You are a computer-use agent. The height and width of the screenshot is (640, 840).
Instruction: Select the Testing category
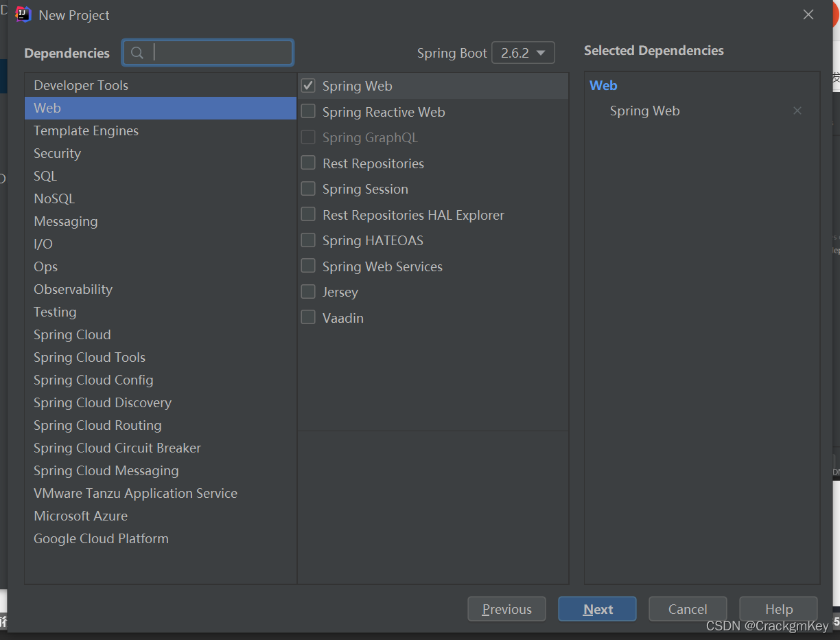point(161,312)
